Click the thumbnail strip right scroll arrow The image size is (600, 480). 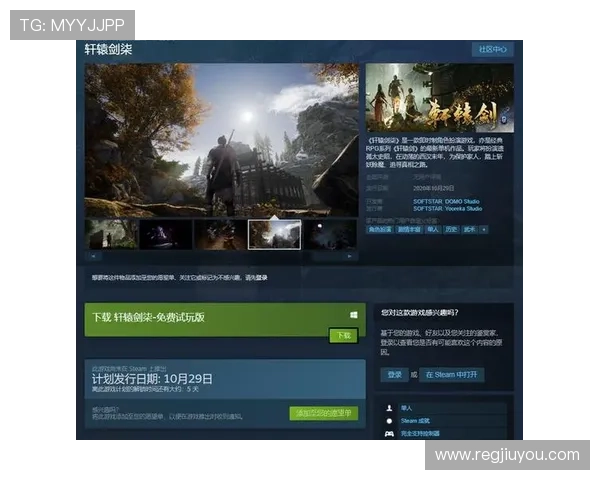(x=349, y=256)
